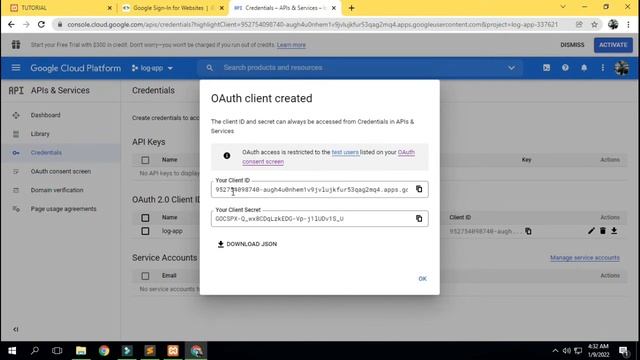Click DOWNLOAD JSON button

tap(247, 244)
